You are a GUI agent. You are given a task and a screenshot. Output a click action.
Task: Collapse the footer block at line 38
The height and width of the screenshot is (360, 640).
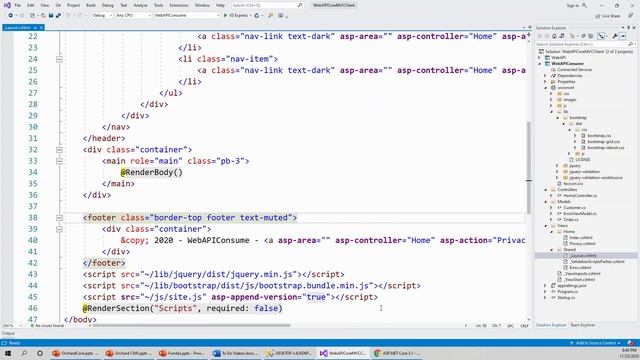59,218
